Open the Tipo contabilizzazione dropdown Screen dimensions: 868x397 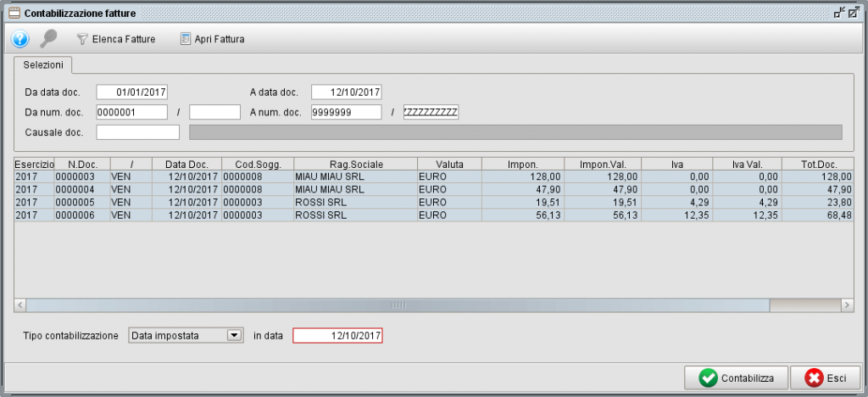click(x=234, y=336)
